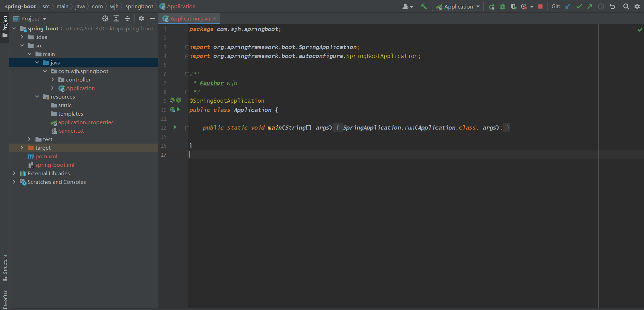Select the templates folder
Screen dimensions: 644x310
point(71,114)
